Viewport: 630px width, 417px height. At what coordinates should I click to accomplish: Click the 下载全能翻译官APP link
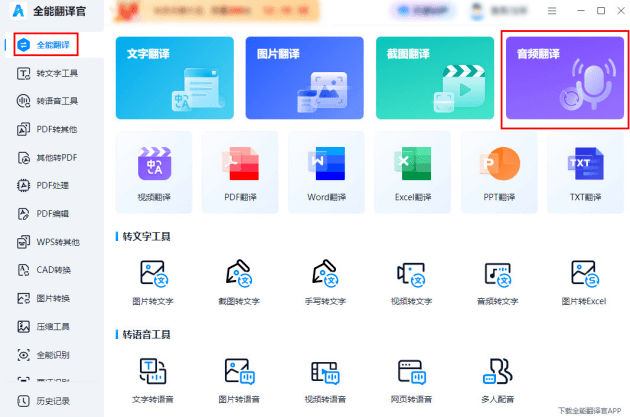[589, 411]
